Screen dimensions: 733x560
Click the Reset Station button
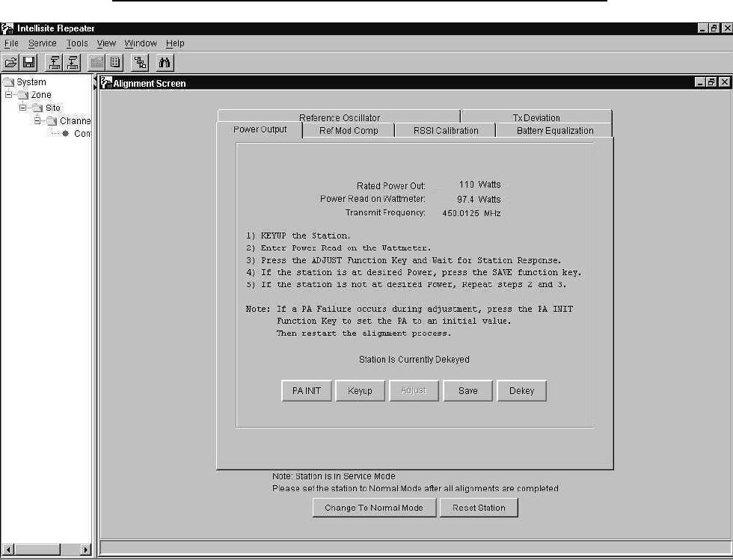pos(479,508)
